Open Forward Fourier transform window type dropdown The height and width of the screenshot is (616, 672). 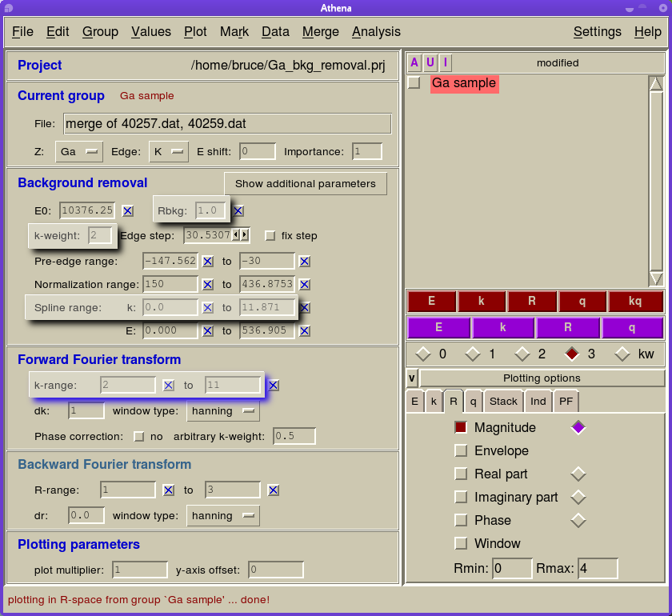223,411
